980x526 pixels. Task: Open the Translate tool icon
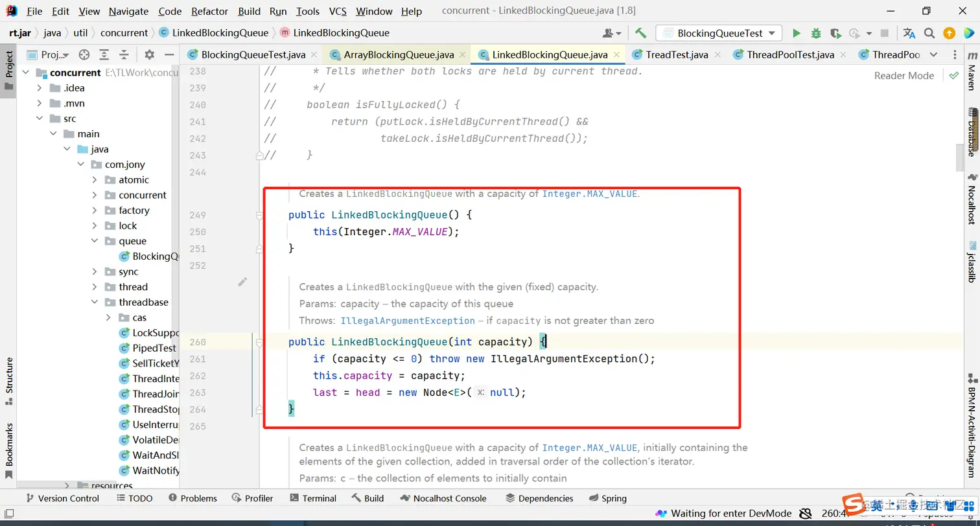[909, 33]
